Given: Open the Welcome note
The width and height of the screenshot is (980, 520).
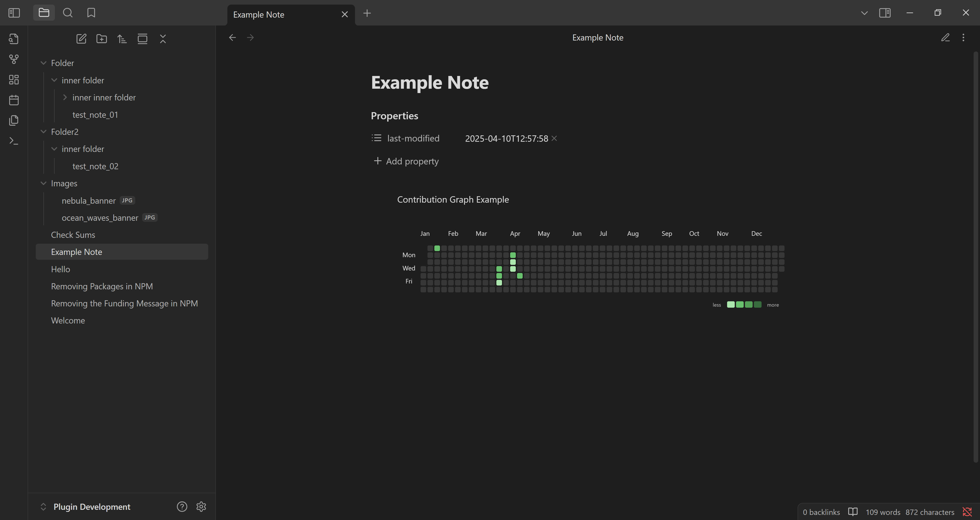Looking at the screenshot, I should point(68,320).
